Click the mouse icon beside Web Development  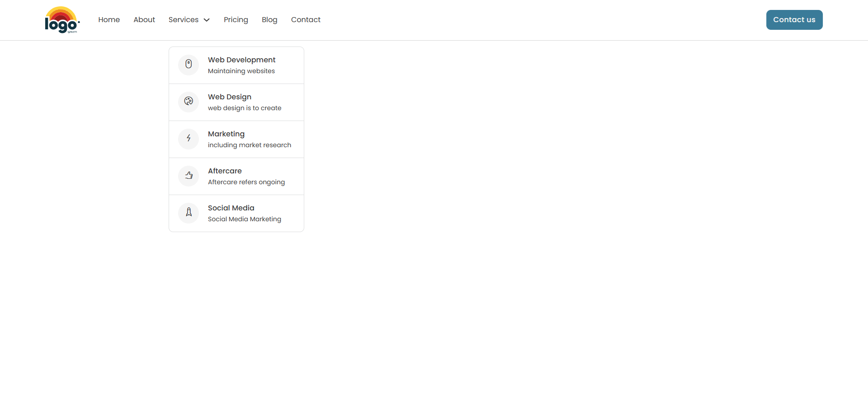pos(189,65)
